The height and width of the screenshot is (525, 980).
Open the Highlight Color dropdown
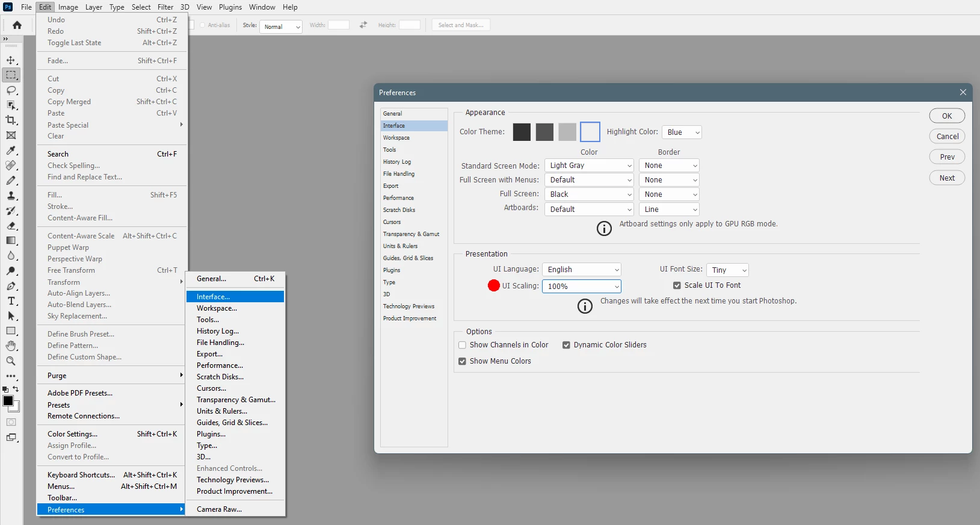[x=682, y=132]
